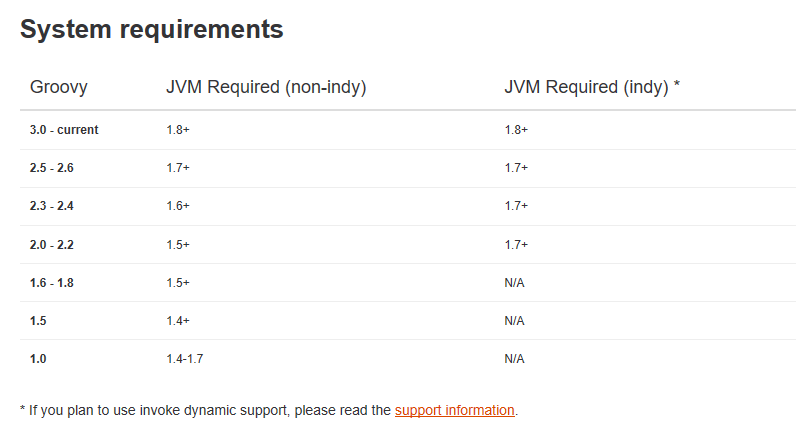The width and height of the screenshot is (811, 434).
Task: Select the 2.0 - 2.2 version cell
Action: [52, 245]
